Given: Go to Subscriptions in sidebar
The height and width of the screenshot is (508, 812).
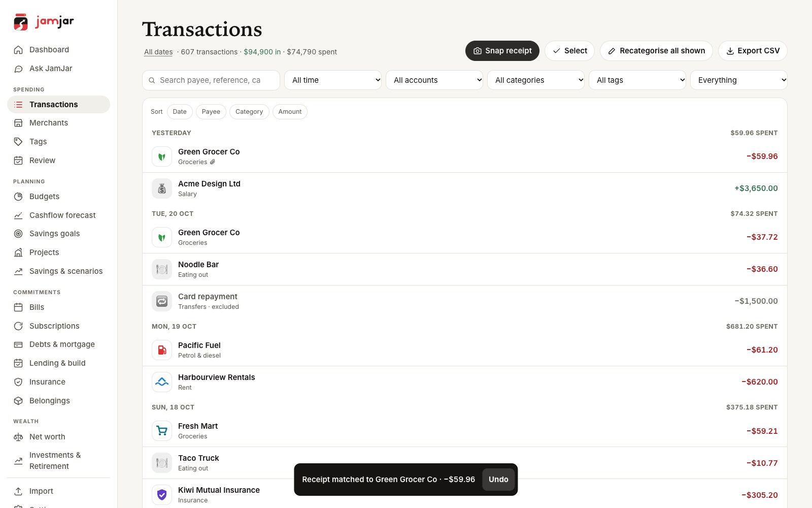Looking at the screenshot, I should 58,326.
